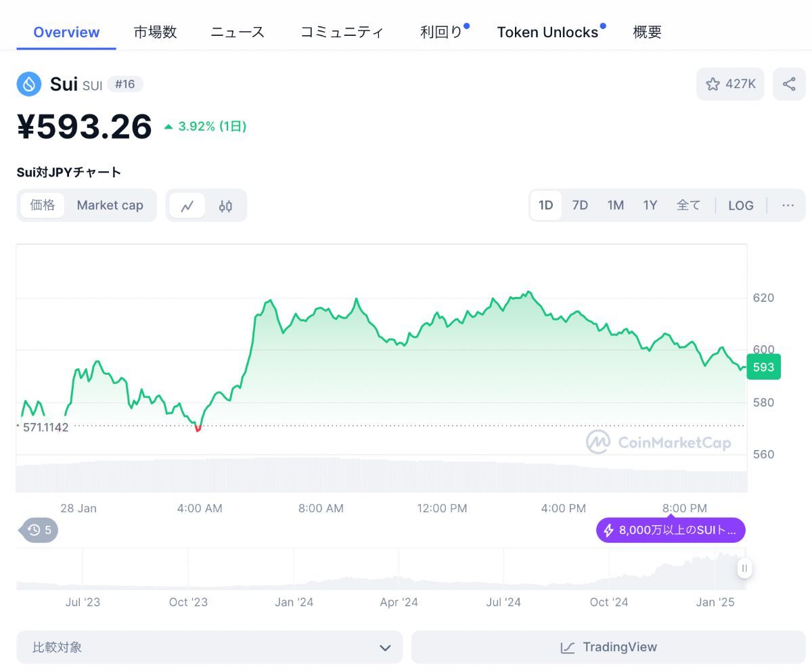Click Oct '24 on the range timeline
812x672 pixels.
pyautogui.click(x=609, y=602)
